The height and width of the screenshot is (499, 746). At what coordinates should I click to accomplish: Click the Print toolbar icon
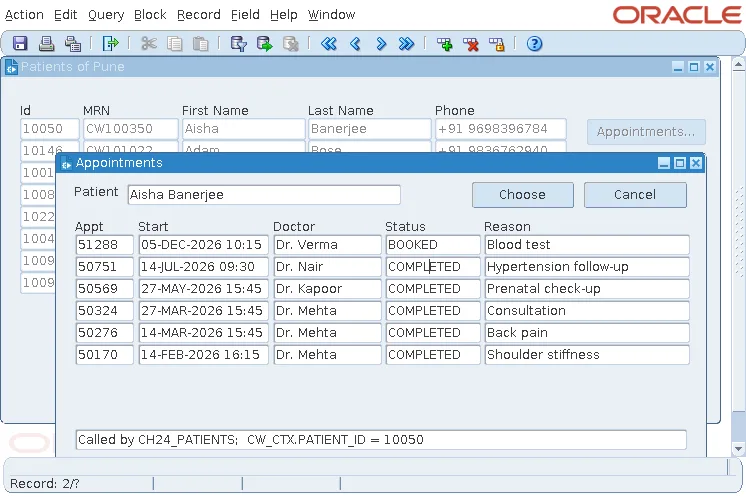(x=46, y=44)
